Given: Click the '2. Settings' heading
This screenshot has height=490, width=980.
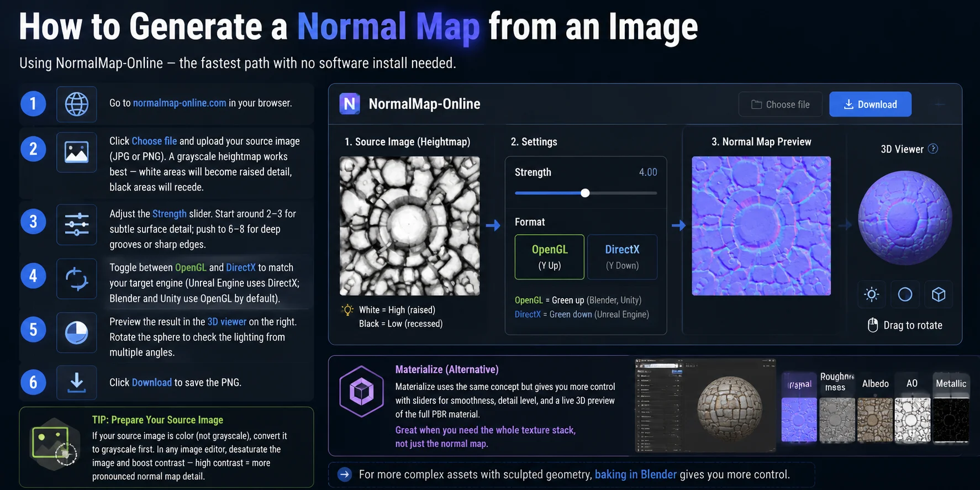Looking at the screenshot, I should pos(534,142).
